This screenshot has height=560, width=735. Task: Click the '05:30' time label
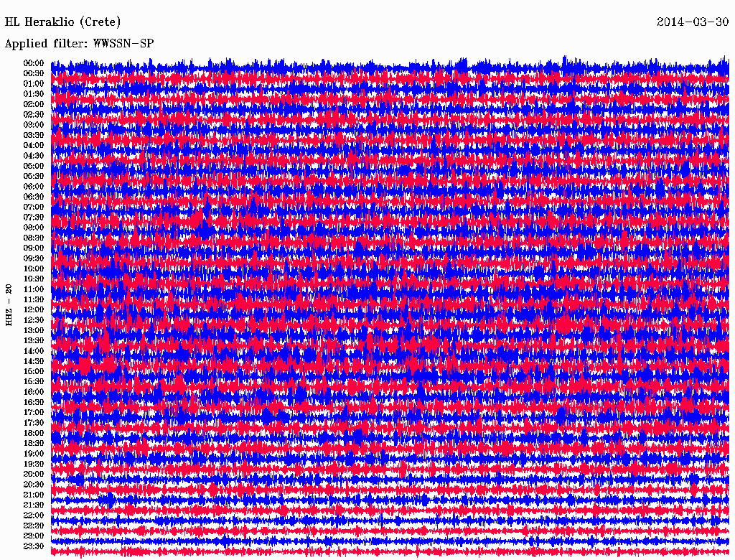(x=34, y=176)
